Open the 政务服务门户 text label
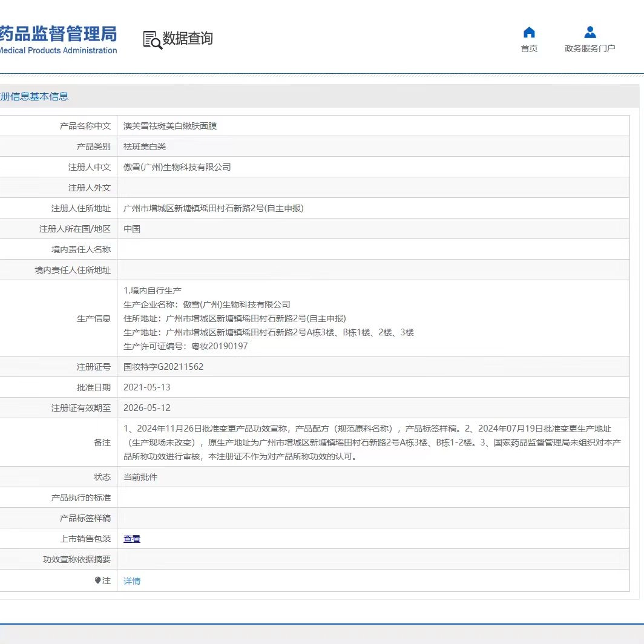The image size is (644, 644). 590,48
